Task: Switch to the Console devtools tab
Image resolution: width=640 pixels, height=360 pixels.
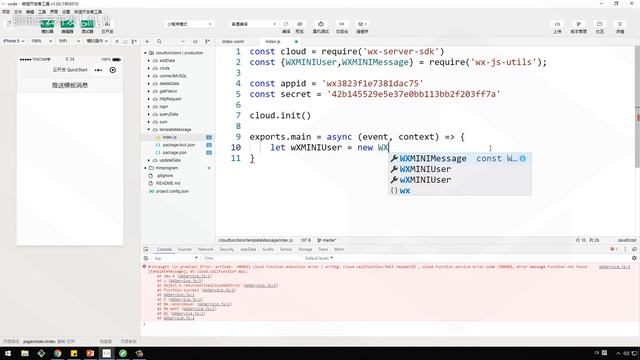Action: tap(164, 249)
